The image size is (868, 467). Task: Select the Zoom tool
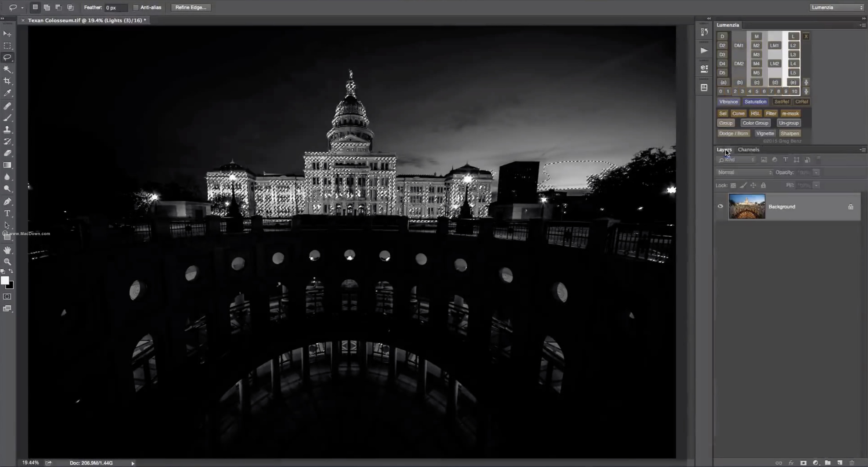tap(7, 262)
